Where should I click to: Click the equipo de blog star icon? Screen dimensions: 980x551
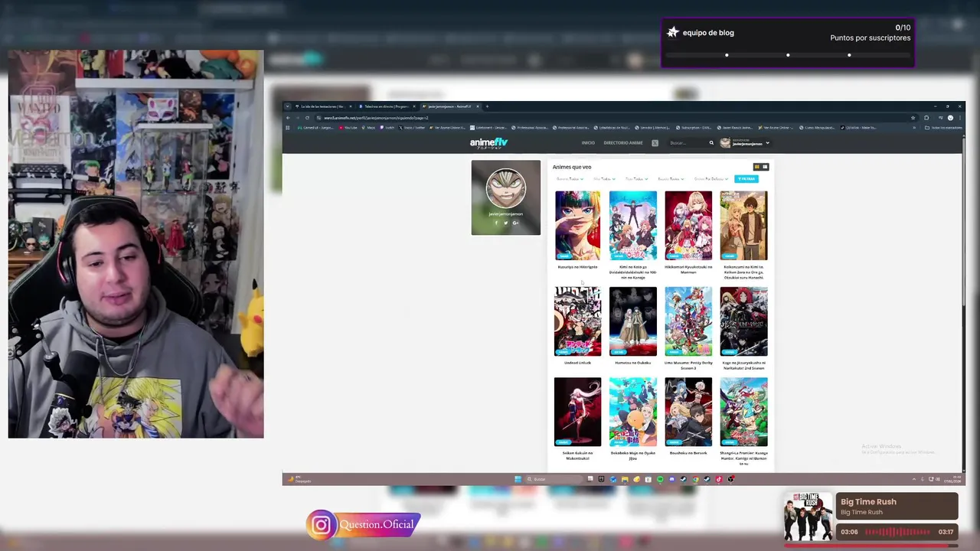pos(673,32)
